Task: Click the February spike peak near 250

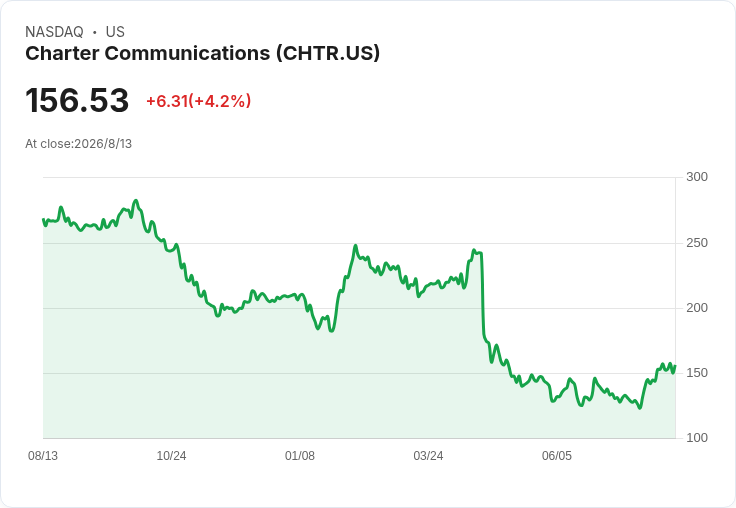Action: (356, 246)
